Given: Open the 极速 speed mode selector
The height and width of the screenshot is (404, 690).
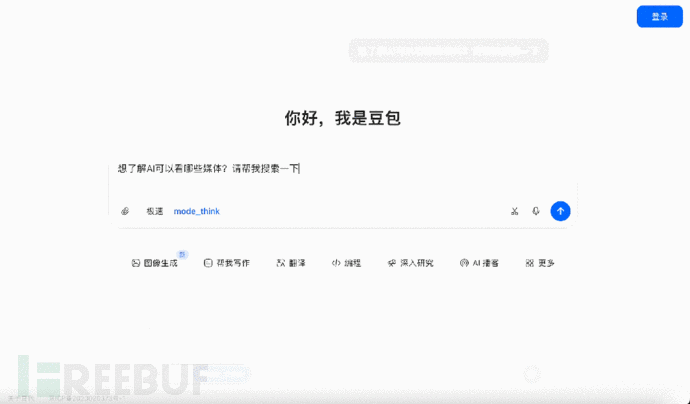Looking at the screenshot, I should pyautogui.click(x=155, y=211).
